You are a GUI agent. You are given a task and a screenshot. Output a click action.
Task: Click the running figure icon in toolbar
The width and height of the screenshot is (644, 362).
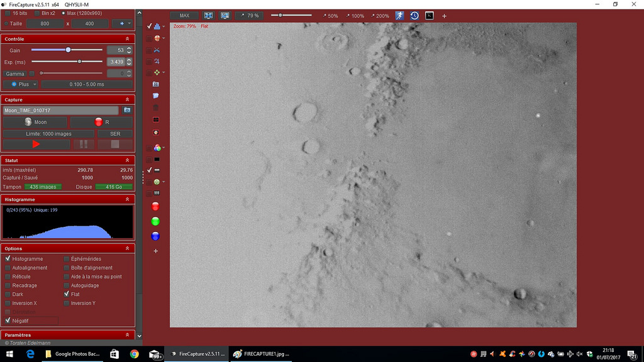pos(400,16)
